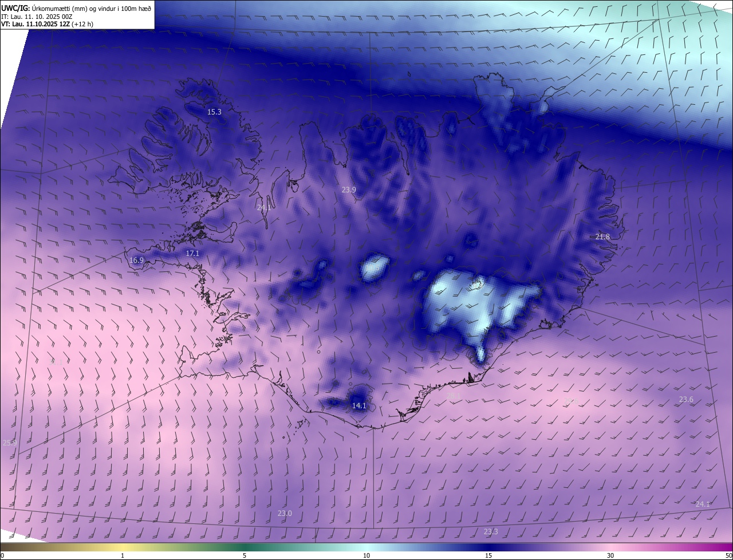Viewport: 733px width, 560px height.
Task: Click the '30' tick label on the color scale
Action: [610, 555]
